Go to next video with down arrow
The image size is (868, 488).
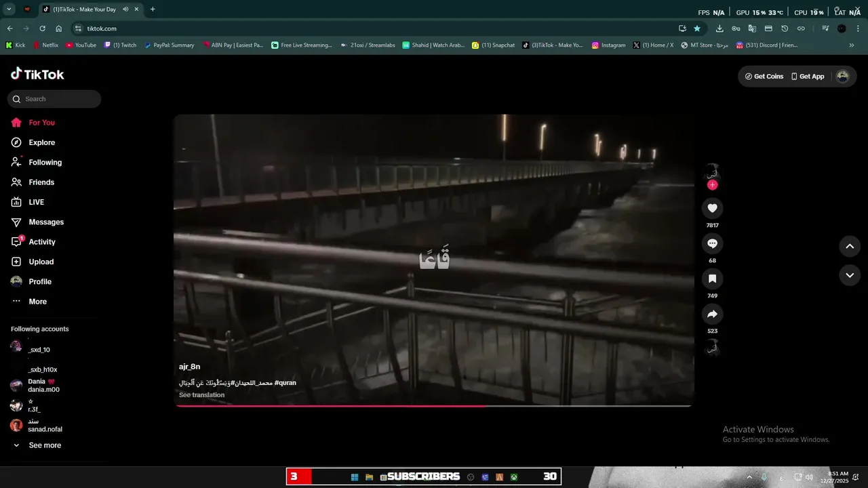(x=850, y=274)
